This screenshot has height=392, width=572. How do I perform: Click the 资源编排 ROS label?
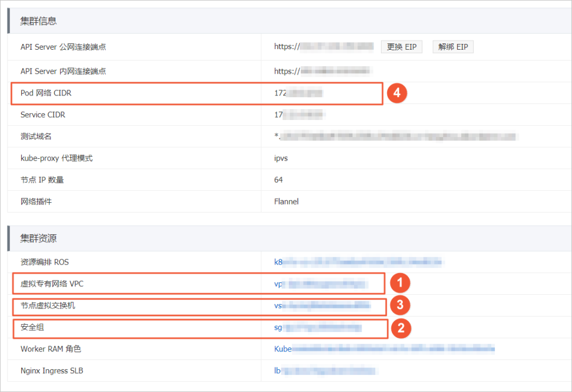45,262
